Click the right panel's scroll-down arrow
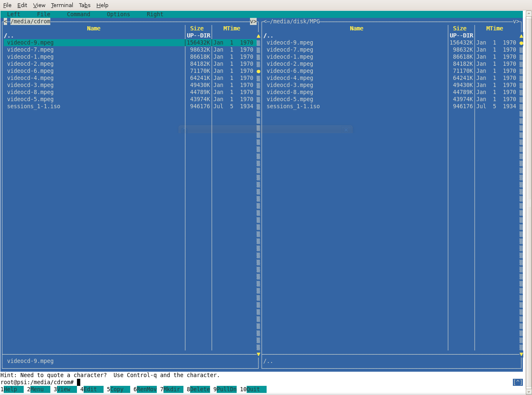The width and height of the screenshot is (532, 395). click(521, 354)
